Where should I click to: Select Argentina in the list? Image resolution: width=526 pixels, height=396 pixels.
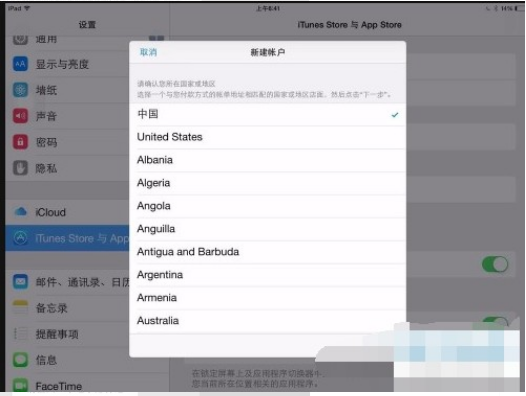pyautogui.click(x=267, y=275)
